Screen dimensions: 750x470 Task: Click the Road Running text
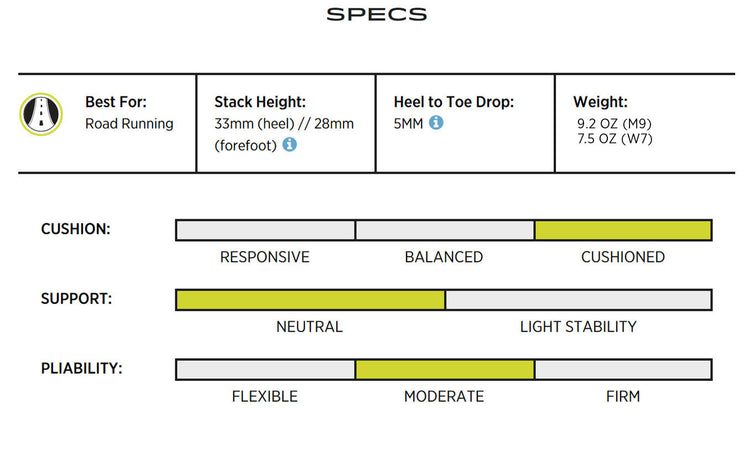pos(129,123)
